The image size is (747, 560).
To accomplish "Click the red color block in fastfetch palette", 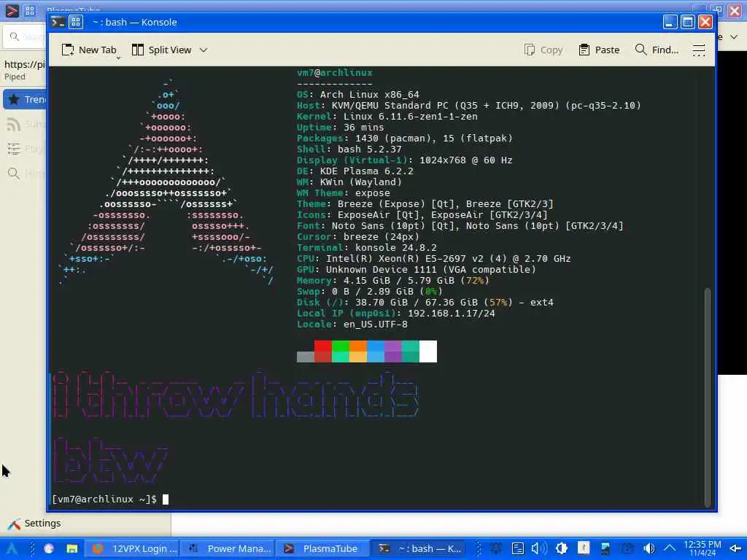I will point(323,351).
